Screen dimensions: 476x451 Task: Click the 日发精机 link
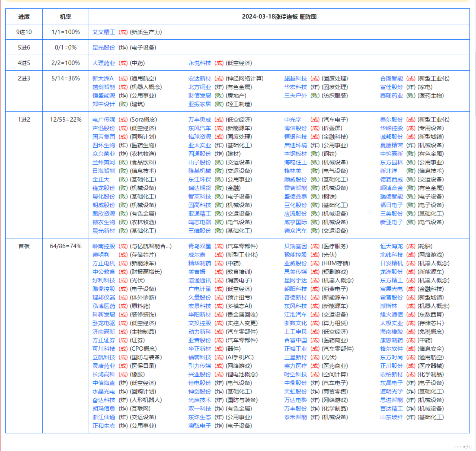click(392, 263)
